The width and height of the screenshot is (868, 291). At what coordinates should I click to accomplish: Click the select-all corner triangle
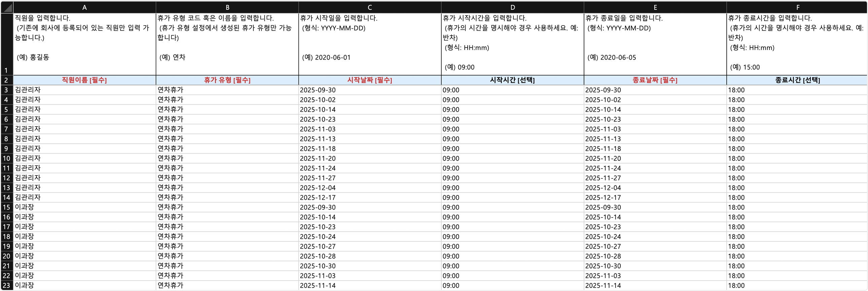(x=7, y=7)
